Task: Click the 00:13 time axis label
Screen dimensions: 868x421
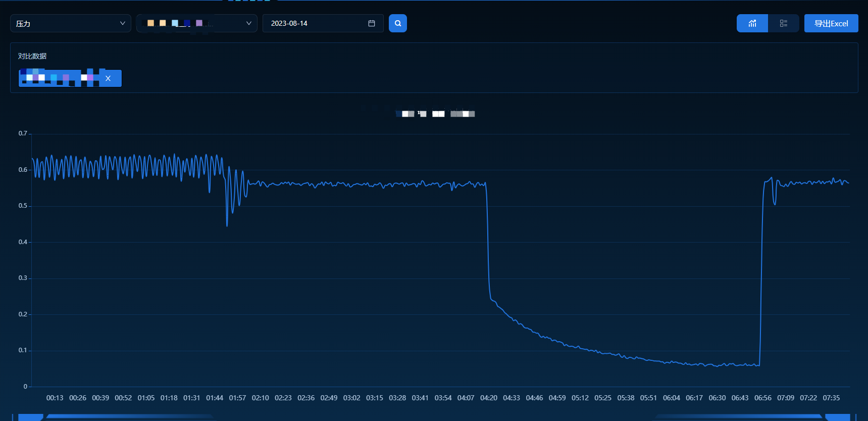Action: coord(55,398)
